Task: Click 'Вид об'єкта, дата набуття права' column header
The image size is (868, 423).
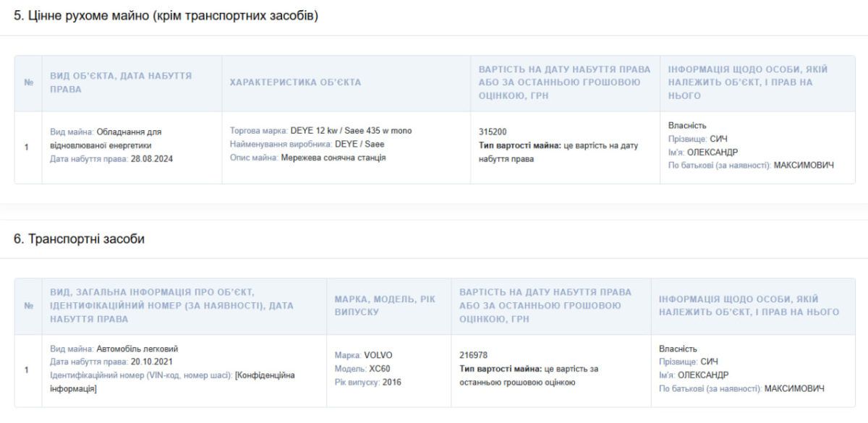Action: pyautogui.click(x=121, y=82)
